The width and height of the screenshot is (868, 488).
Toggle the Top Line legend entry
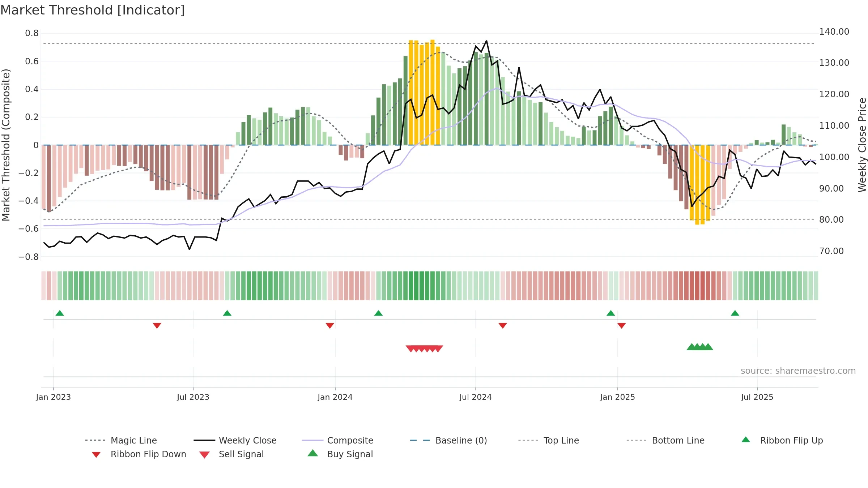(549, 440)
